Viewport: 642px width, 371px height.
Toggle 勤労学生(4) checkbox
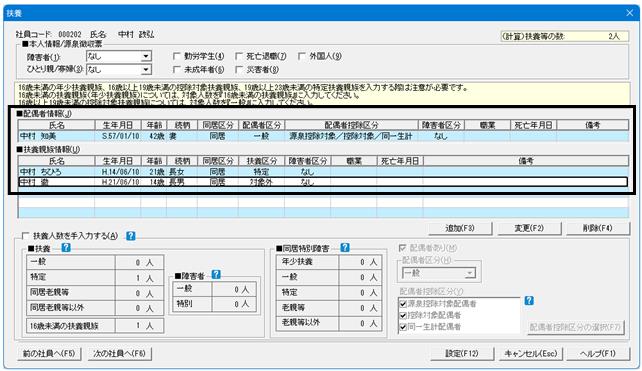[x=177, y=56]
